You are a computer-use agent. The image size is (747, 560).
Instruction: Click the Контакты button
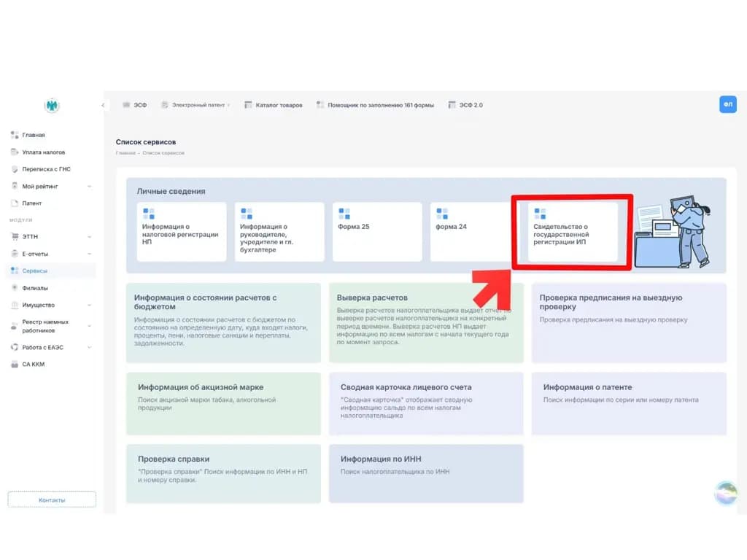(52, 499)
